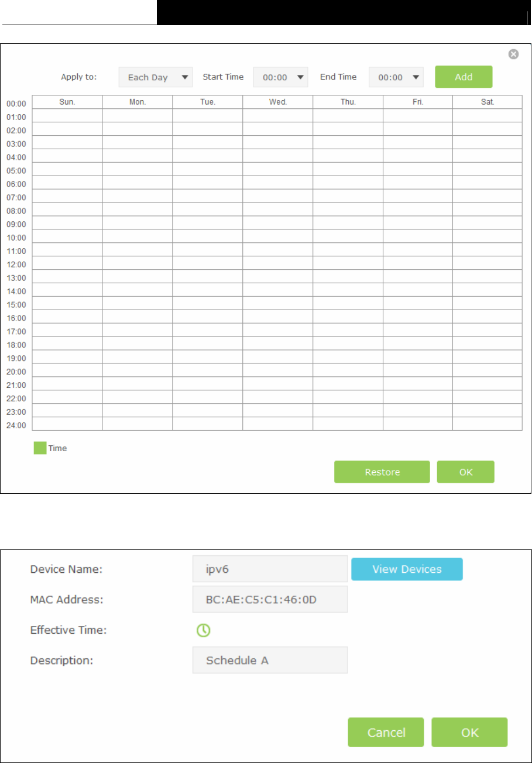The image size is (532, 763).
Task: Click OK in the device form
Action: coord(470,733)
